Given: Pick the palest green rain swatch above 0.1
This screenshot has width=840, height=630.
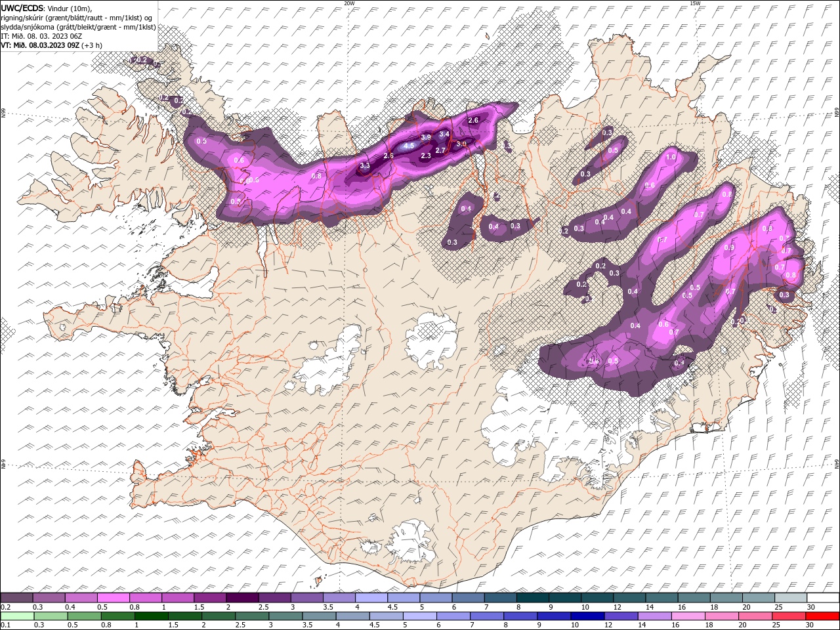Looking at the screenshot, I should click(16, 616).
